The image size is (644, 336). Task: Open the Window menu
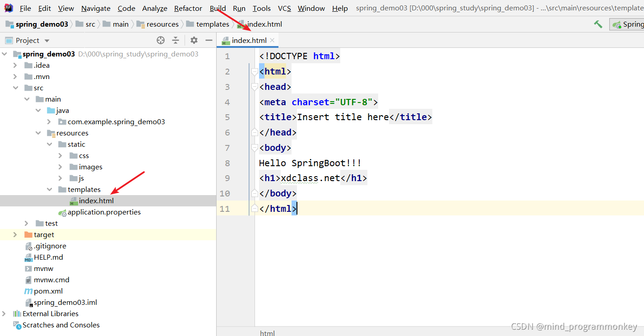click(311, 8)
